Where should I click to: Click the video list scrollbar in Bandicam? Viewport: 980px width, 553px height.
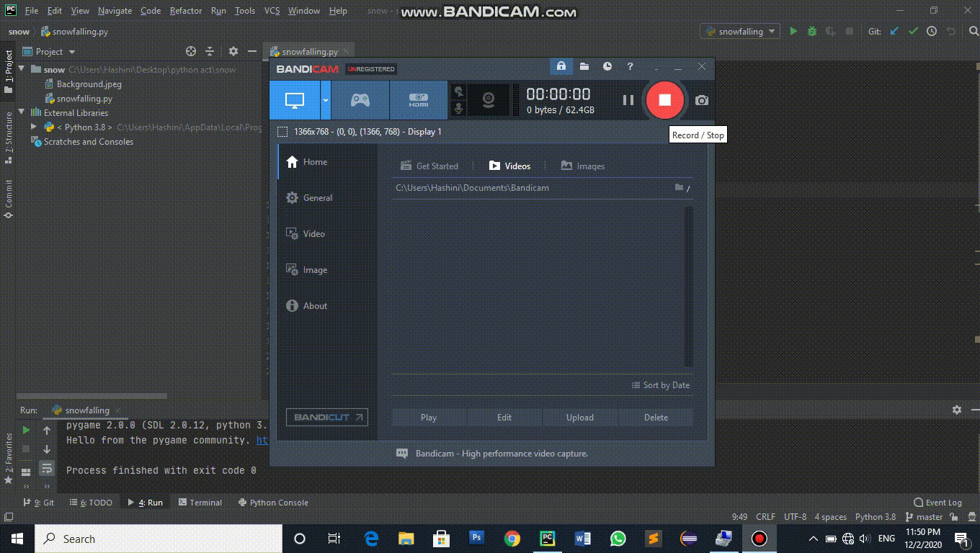688,287
